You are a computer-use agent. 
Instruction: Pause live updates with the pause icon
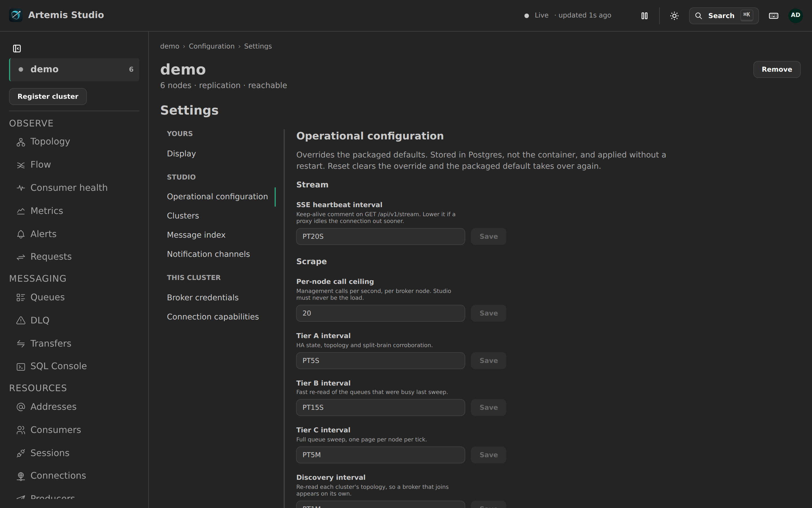click(x=644, y=16)
